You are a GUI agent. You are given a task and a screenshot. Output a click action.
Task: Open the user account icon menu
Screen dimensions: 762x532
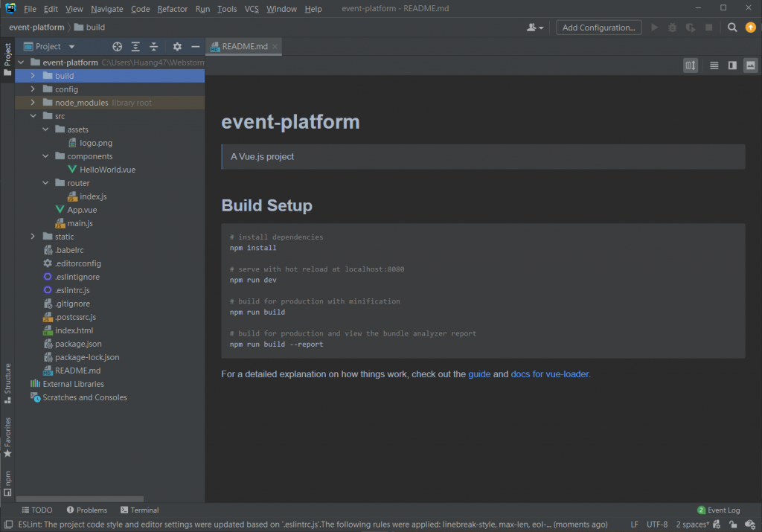(534, 28)
